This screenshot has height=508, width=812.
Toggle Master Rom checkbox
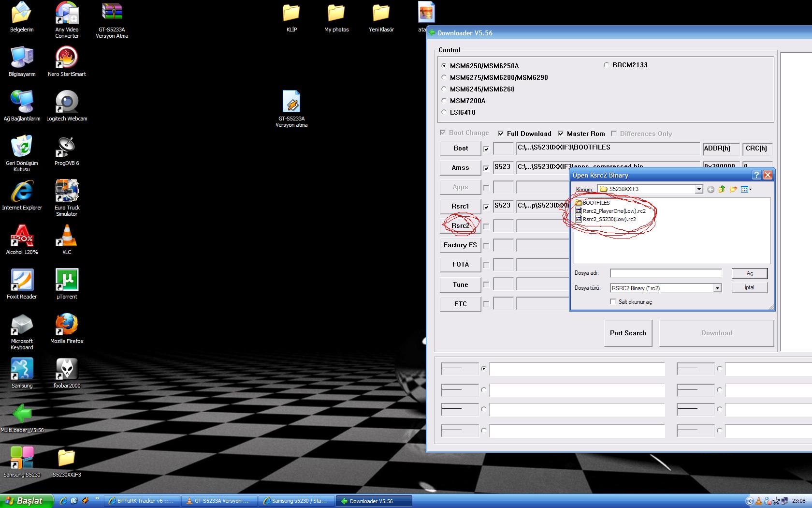pyautogui.click(x=561, y=134)
